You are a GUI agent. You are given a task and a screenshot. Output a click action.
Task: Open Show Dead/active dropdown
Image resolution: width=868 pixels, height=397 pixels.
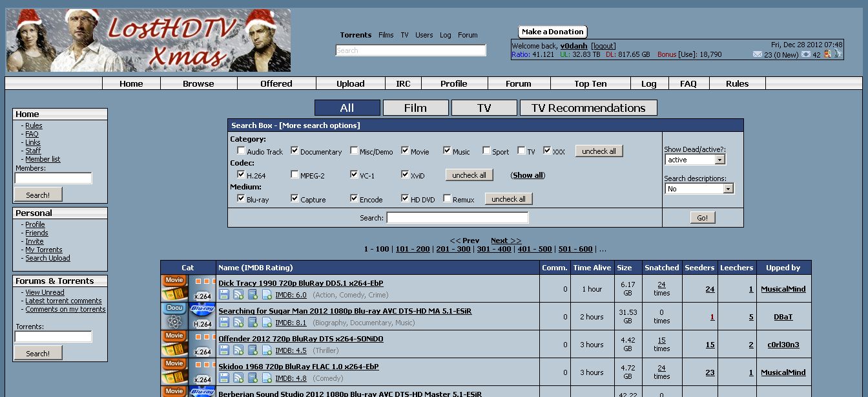pos(696,160)
